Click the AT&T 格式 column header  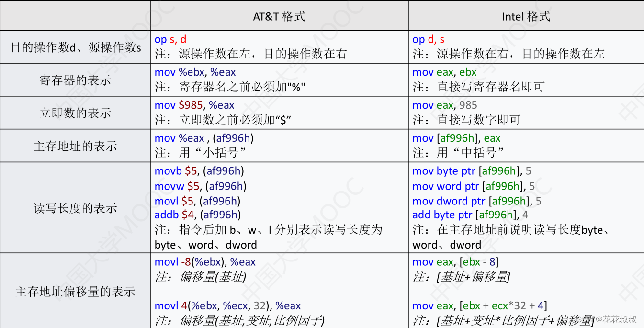pyautogui.click(x=280, y=15)
